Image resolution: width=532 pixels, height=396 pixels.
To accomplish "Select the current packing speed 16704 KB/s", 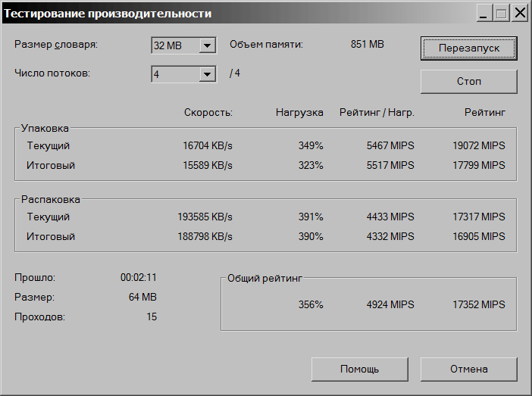I will [x=208, y=145].
